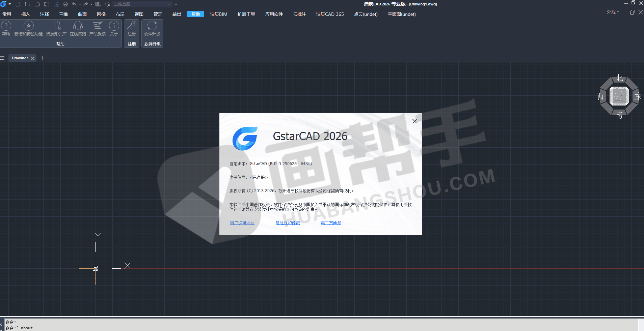Select the highlighted 帮助 ribbon tab
The width and height of the screenshot is (644, 331).
click(x=195, y=14)
